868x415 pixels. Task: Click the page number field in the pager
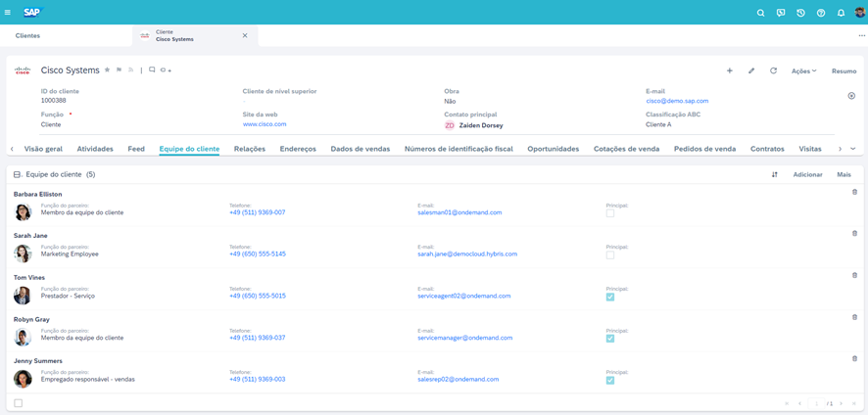point(816,403)
